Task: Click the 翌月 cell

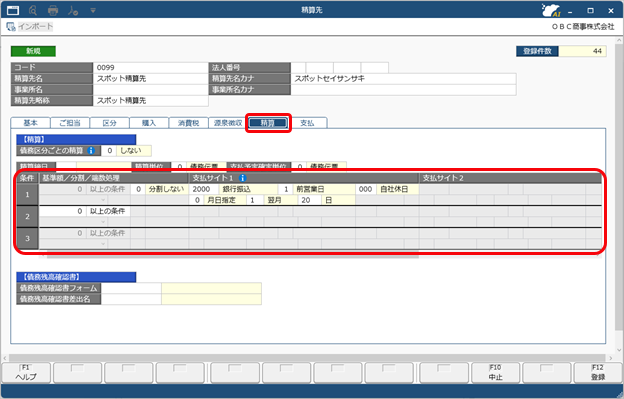Action: (x=281, y=200)
